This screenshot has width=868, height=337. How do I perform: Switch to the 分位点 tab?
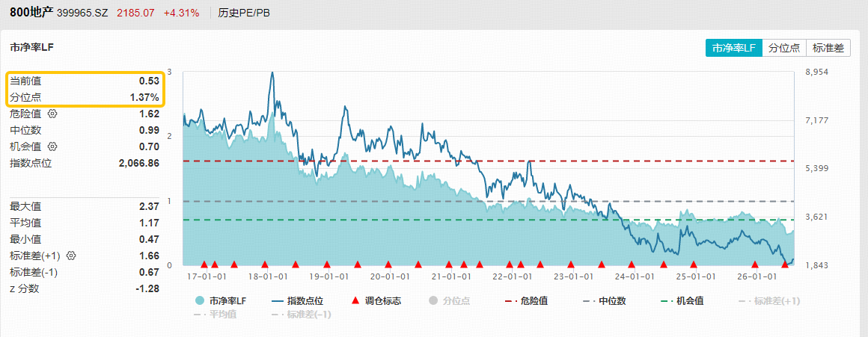click(784, 48)
